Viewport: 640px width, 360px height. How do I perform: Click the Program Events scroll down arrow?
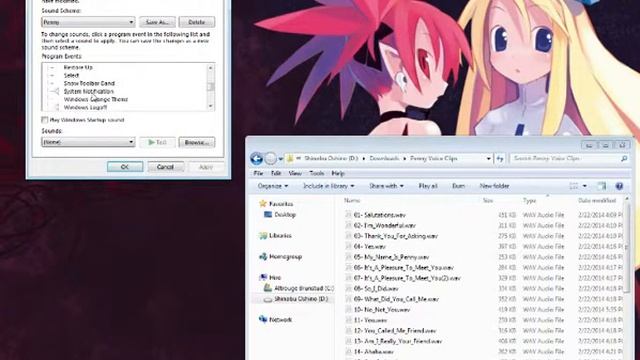click(211, 106)
